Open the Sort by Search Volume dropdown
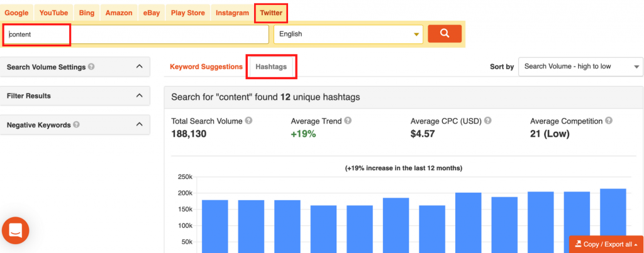This screenshot has height=253, width=644. [580, 67]
